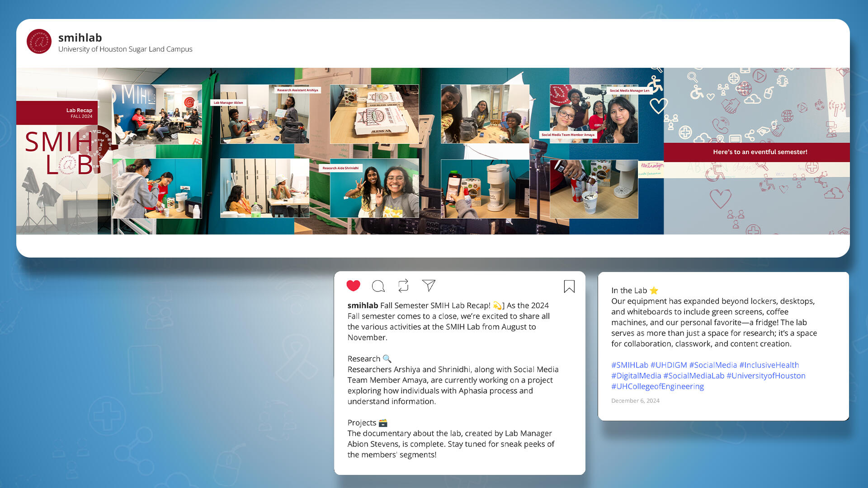Screen dimensions: 868x488
Task: Open the coffee pouring into cup photo
Action: click(x=594, y=188)
